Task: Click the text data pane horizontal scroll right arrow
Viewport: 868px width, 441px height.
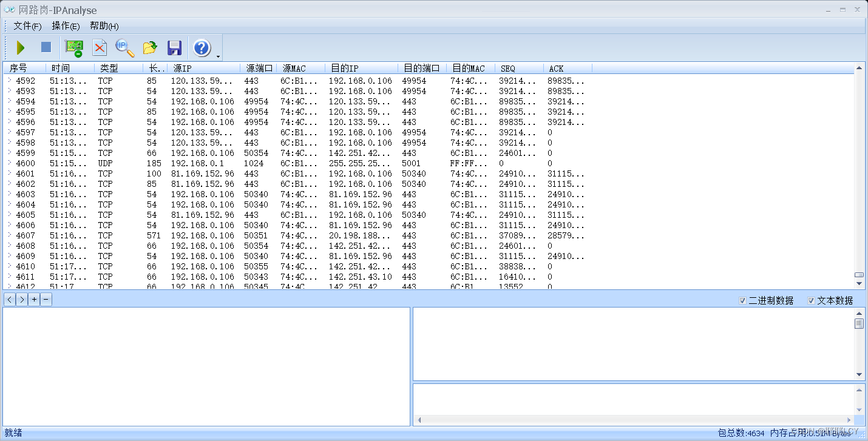Action: (x=849, y=420)
